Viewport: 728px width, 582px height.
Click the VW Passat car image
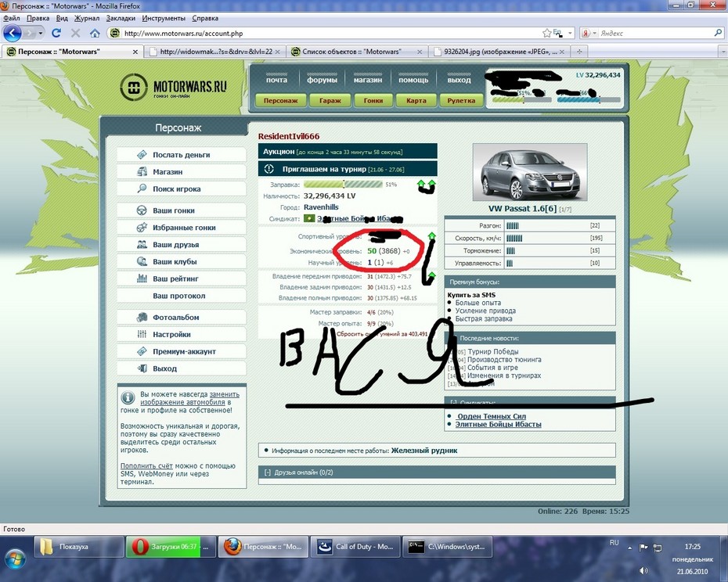[530, 172]
